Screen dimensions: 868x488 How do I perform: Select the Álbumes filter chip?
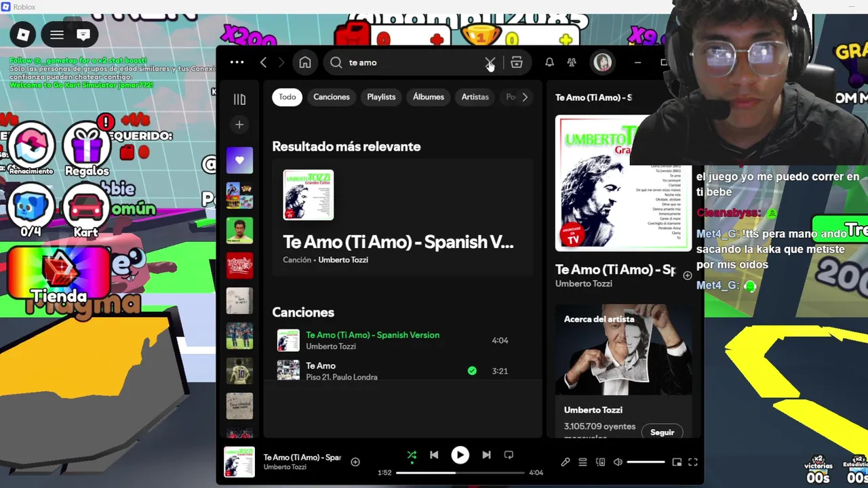pyautogui.click(x=429, y=97)
